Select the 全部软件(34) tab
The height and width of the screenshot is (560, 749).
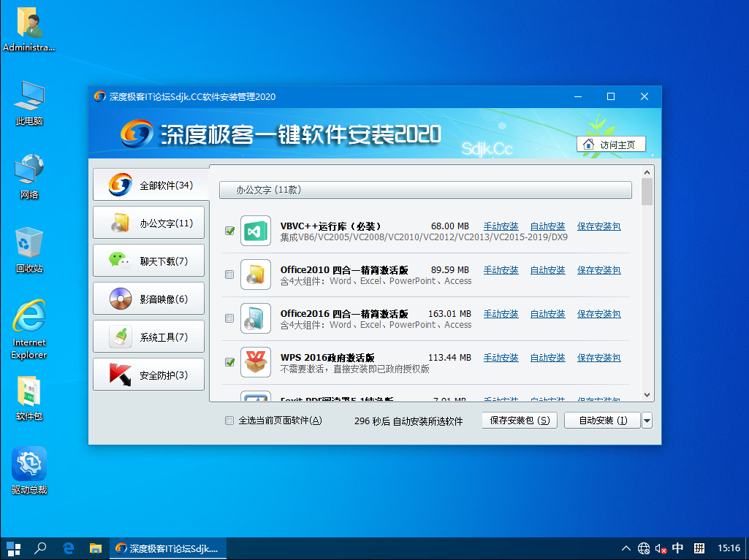tap(151, 185)
